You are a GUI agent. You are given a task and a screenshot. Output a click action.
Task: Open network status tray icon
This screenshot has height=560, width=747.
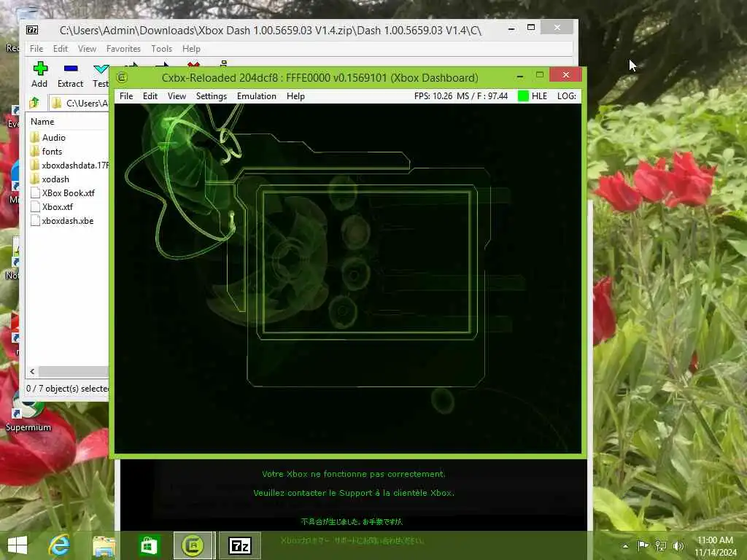(x=661, y=545)
